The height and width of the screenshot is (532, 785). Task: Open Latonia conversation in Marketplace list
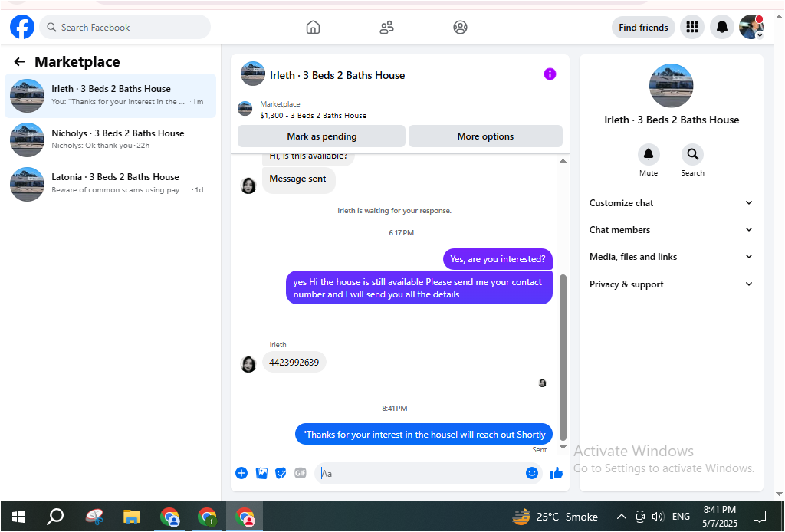coord(110,184)
